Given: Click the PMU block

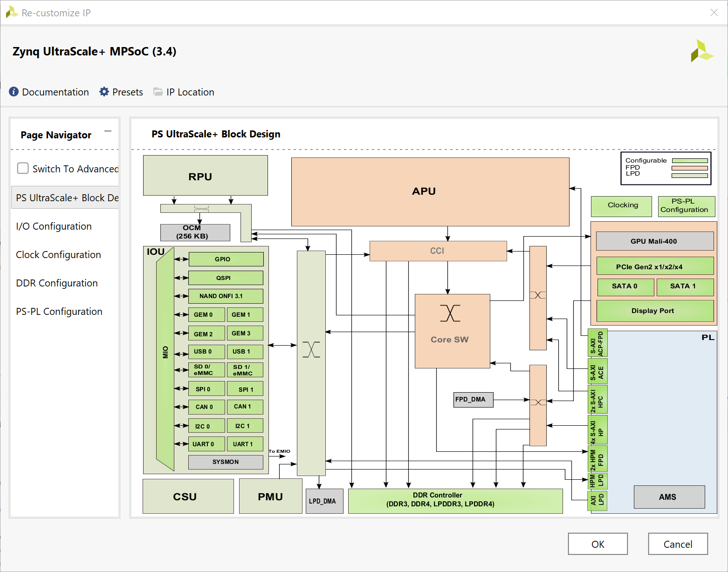Looking at the screenshot, I should (x=271, y=497).
